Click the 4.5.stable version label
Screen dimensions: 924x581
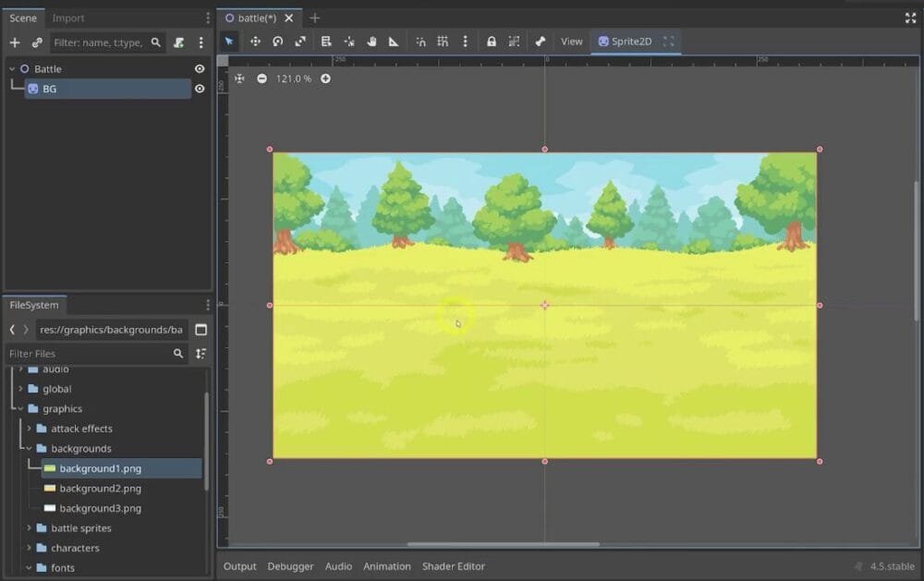893,566
